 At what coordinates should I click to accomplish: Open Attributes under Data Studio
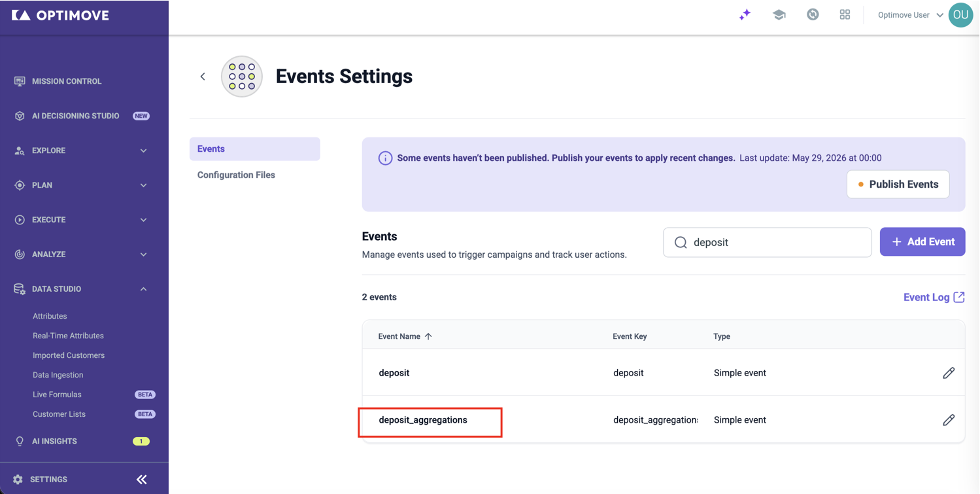[50, 316]
